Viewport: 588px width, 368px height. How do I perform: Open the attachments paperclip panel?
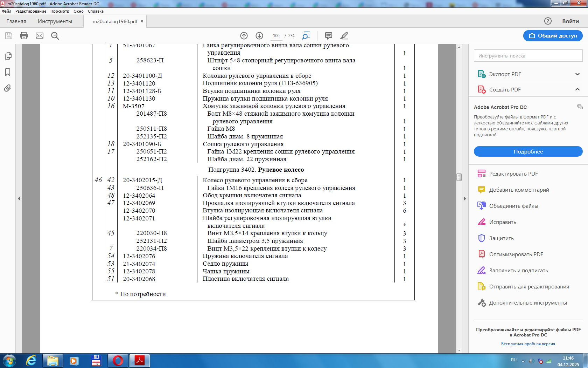[x=8, y=88]
